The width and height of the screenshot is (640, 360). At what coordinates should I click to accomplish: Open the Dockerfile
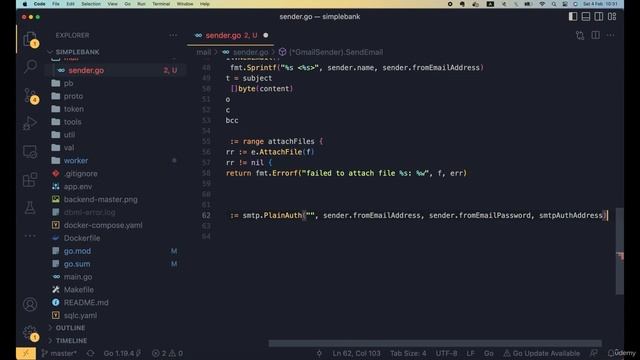click(x=82, y=238)
